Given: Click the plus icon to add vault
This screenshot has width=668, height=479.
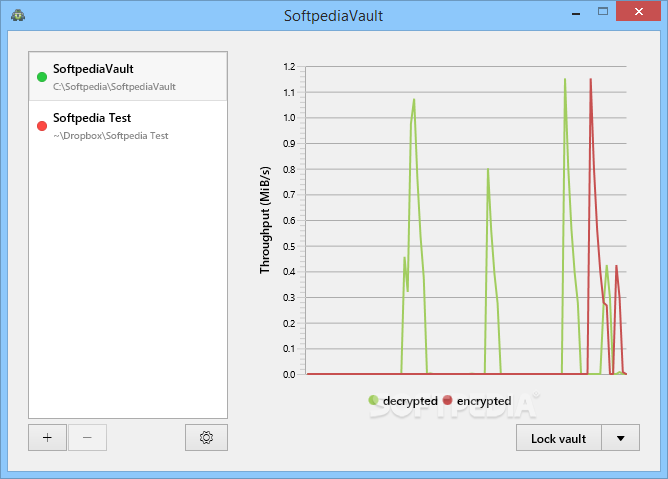Looking at the screenshot, I should click(47, 437).
